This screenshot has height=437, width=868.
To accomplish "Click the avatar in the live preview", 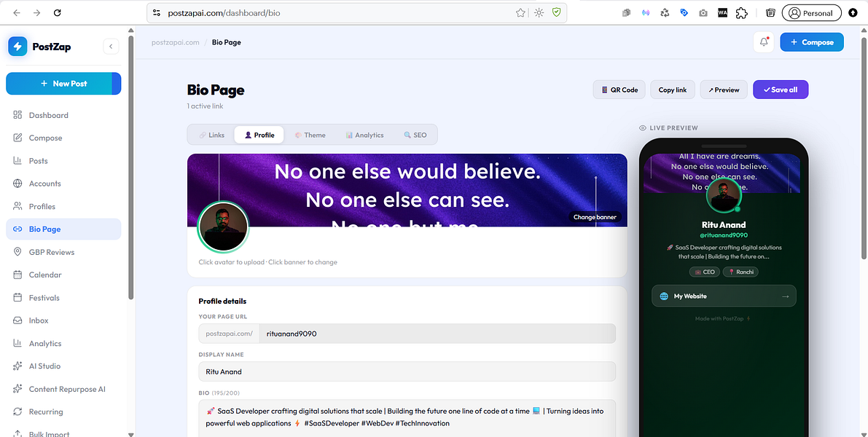I will (x=724, y=195).
